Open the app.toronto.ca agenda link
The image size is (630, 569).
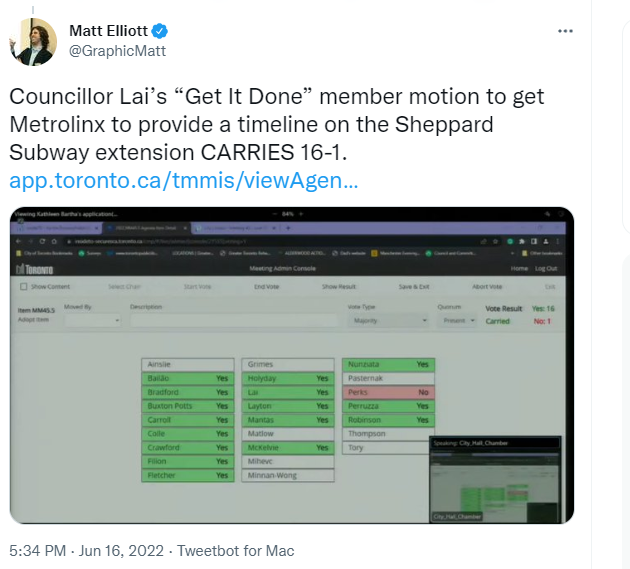click(x=183, y=182)
